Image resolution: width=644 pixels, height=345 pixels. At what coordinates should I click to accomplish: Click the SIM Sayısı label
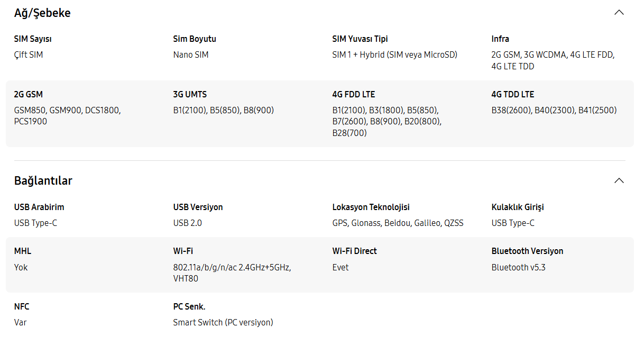tap(33, 39)
